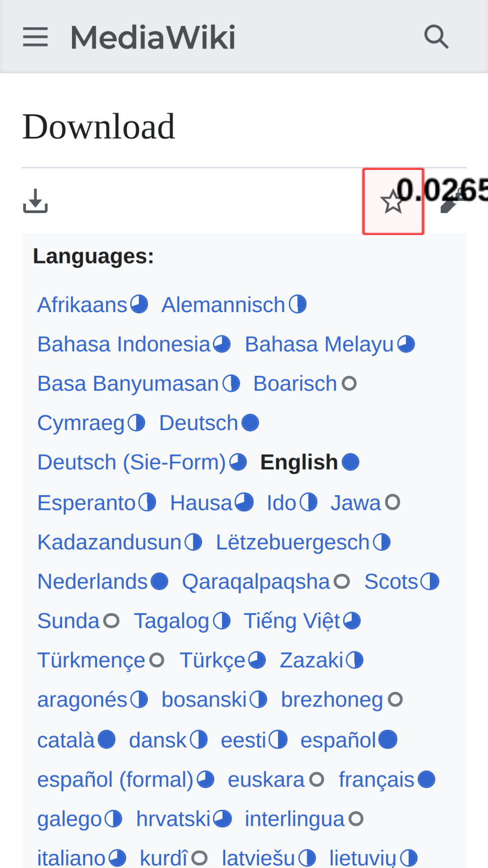Screen dimensions: 488x868
Task: Open the Deutsch language version
Action: point(199,423)
